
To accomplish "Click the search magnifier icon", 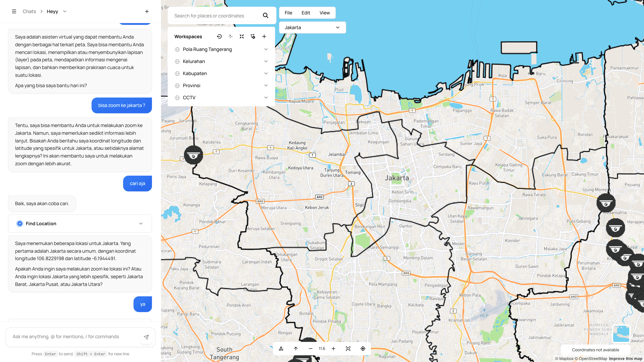I will pos(266,15).
